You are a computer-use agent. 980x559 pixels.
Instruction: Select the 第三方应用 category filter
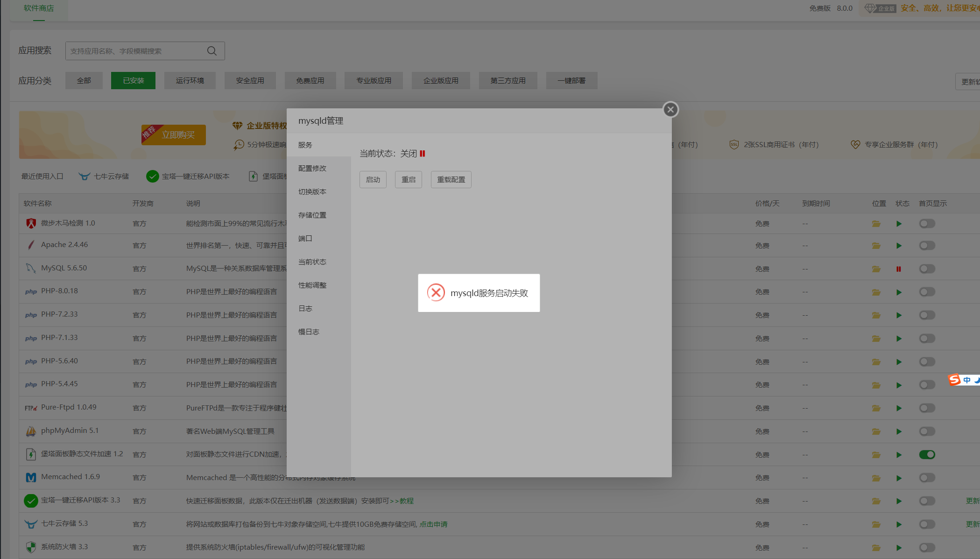508,81
